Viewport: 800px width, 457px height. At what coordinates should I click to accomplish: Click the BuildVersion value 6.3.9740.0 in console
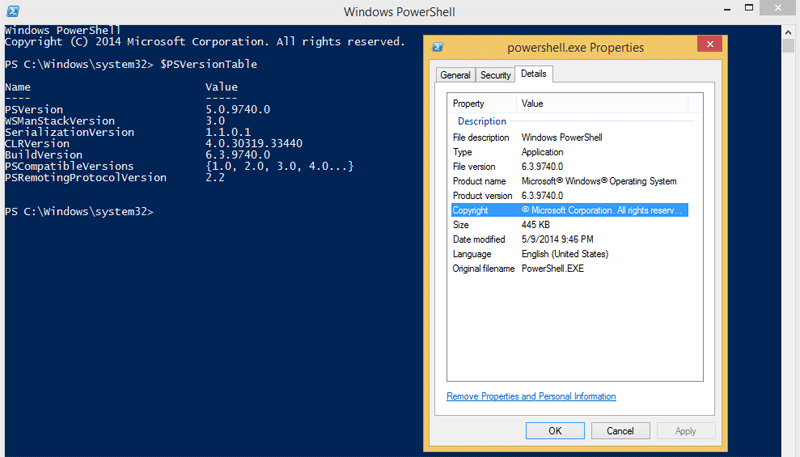(x=238, y=155)
